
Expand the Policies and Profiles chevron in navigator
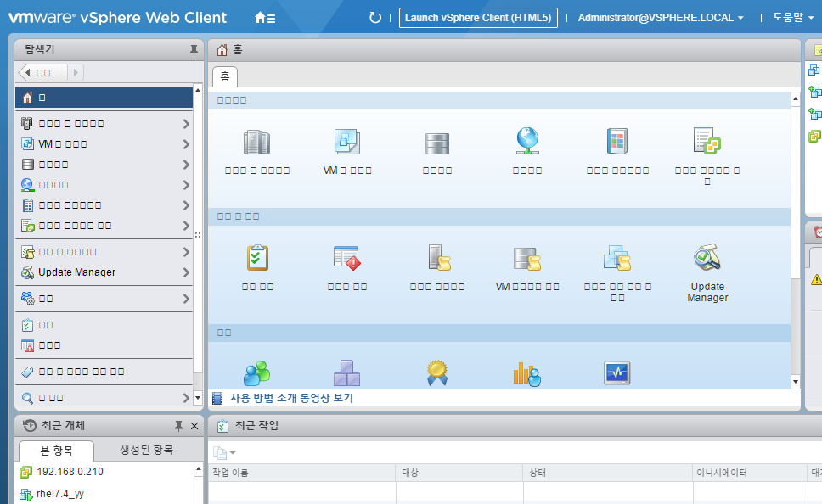pyautogui.click(x=186, y=252)
